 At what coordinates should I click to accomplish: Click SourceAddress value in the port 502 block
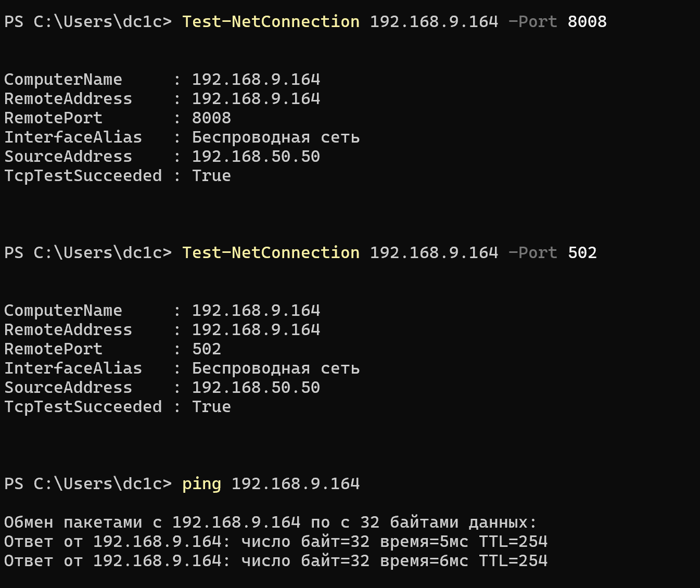pos(256,388)
